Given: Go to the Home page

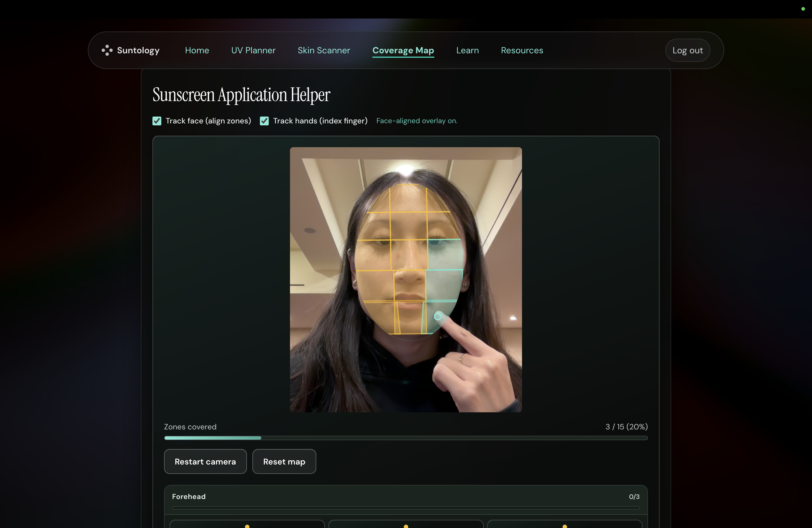Looking at the screenshot, I should [x=197, y=50].
